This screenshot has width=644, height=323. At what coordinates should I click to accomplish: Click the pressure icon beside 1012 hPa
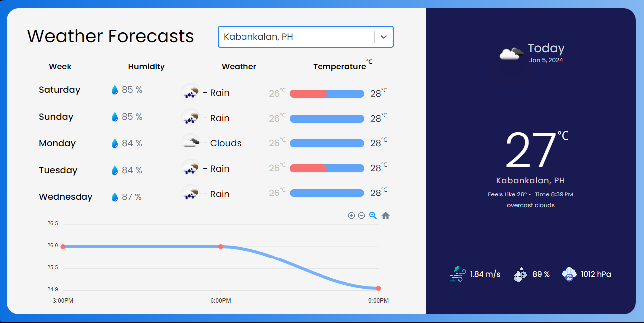(x=569, y=274)
